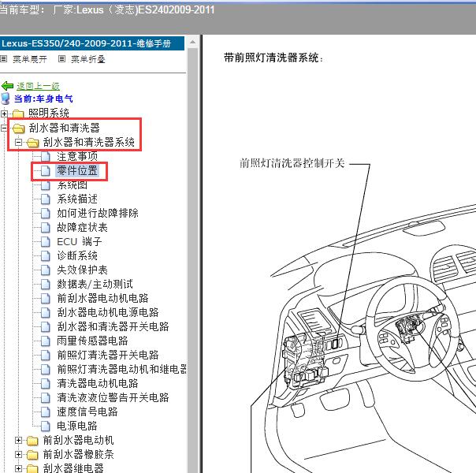Click the 前刮水器橡胶条 folder icon

point(32,455)
